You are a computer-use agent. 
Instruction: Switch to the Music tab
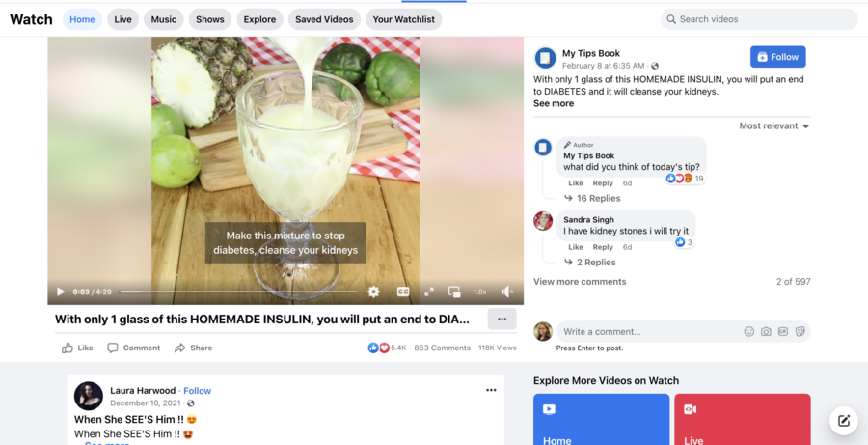(164, 19)
